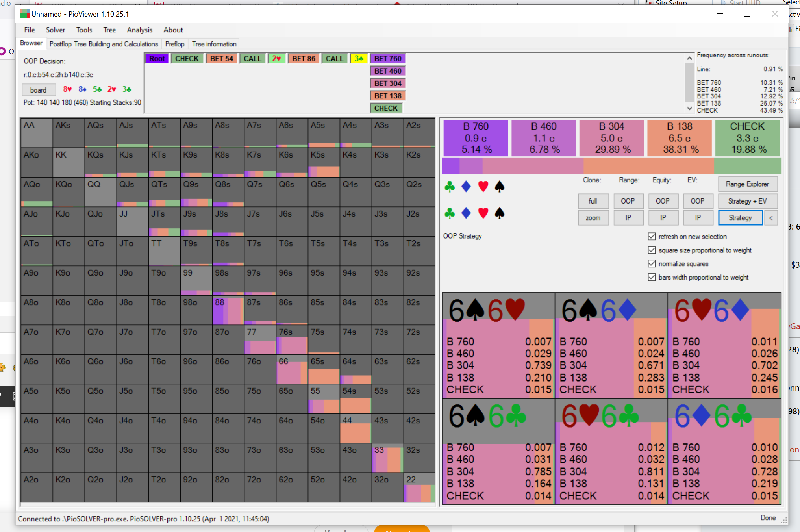
Task: Open the 6♦6♣ combo card
Action: (724, 451)
